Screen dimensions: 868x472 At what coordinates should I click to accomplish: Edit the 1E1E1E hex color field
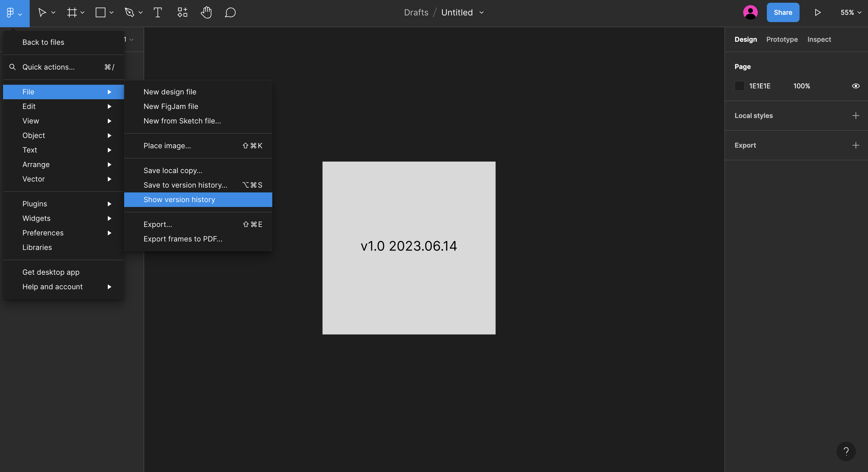click(760, 86)
